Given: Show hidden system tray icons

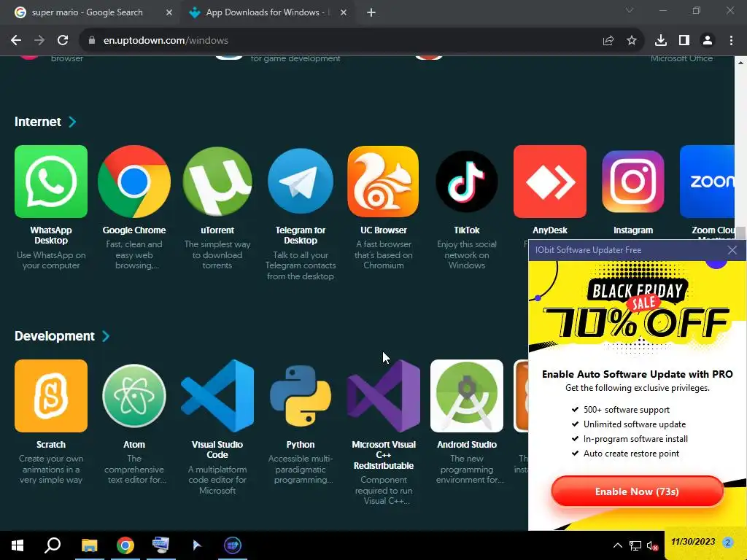Looking at the screenshot, I should [617, 545].
